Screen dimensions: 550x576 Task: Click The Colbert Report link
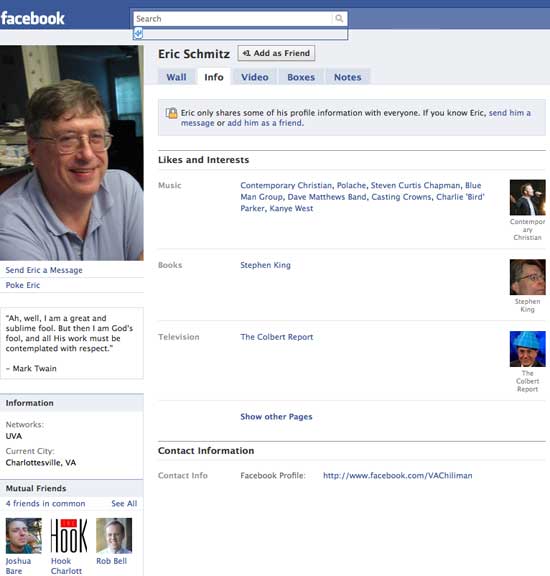(x=277, y=337)
